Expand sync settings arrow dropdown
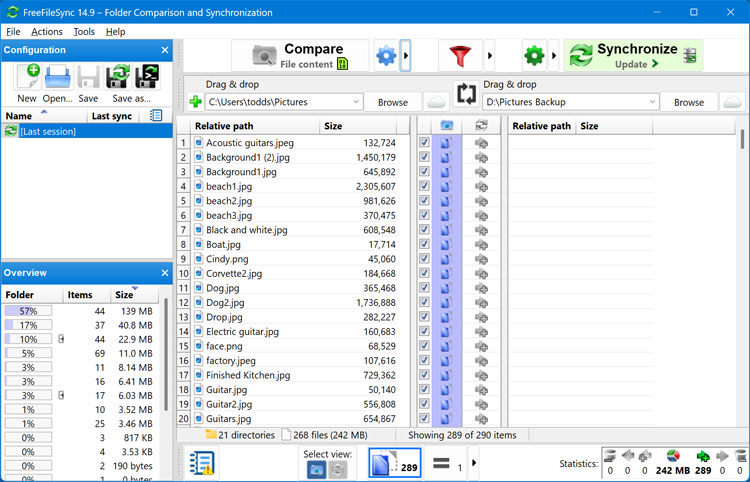The width and height of the screenshot is (750, 482). point(554,56)
